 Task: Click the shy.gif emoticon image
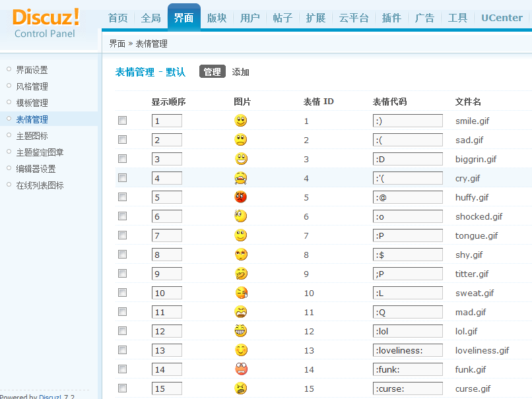point(241,255)
